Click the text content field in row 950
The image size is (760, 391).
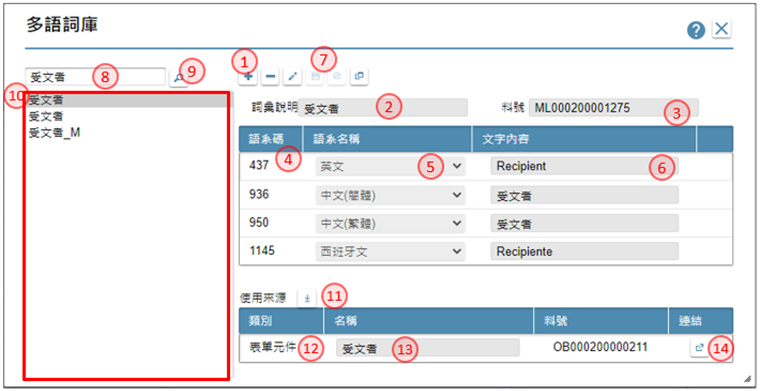coord(584,223)
